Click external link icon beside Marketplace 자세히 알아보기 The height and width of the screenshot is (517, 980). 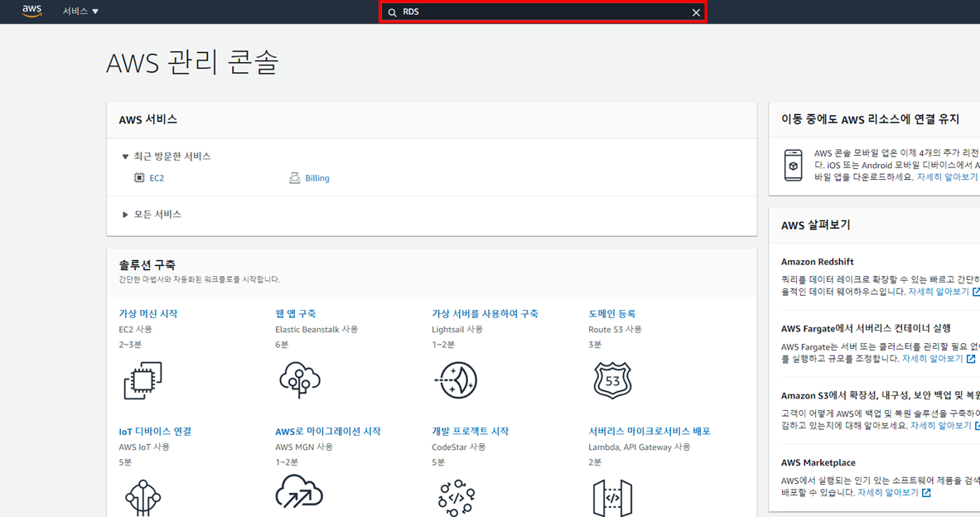[x=926, y=493]
